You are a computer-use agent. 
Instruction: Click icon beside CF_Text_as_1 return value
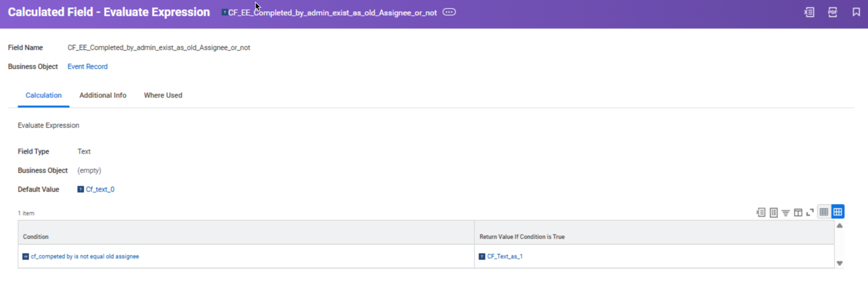pyautogui.click(x=482, y=257)
